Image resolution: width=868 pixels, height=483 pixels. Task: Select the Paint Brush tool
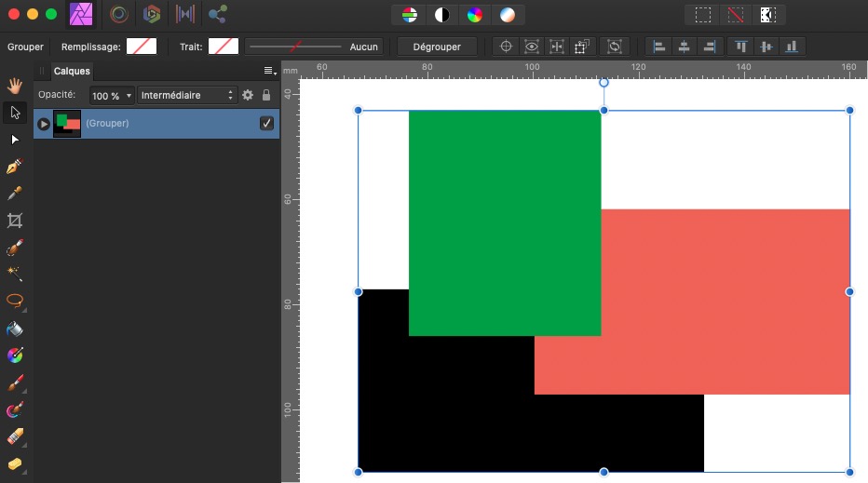click(x=14, y=382)
